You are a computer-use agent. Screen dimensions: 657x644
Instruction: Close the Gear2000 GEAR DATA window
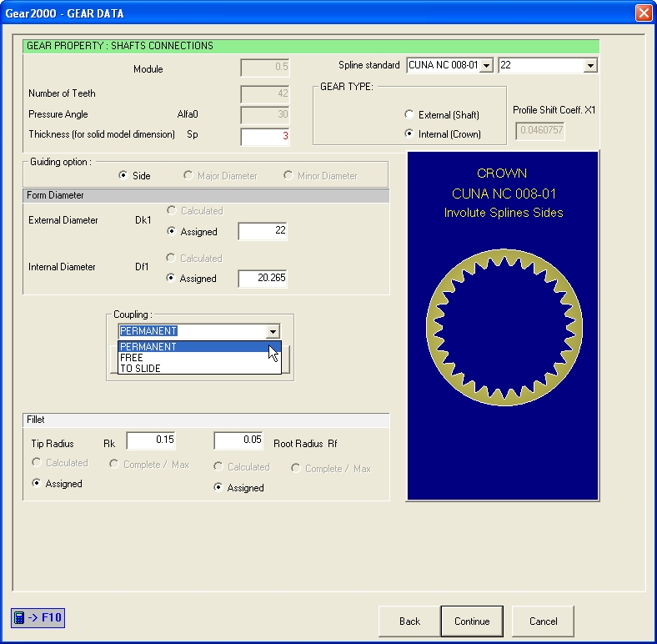[644, 13]
